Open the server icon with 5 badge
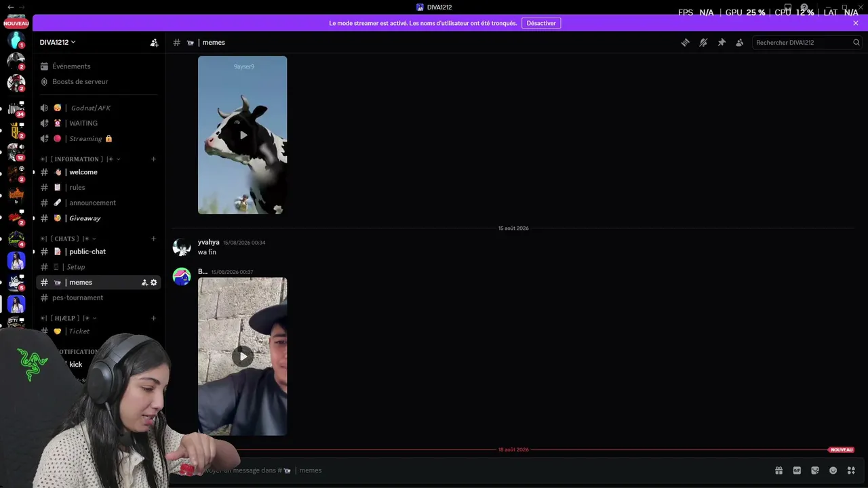Screen dimensions: 868x488 (x=16, y=283)
